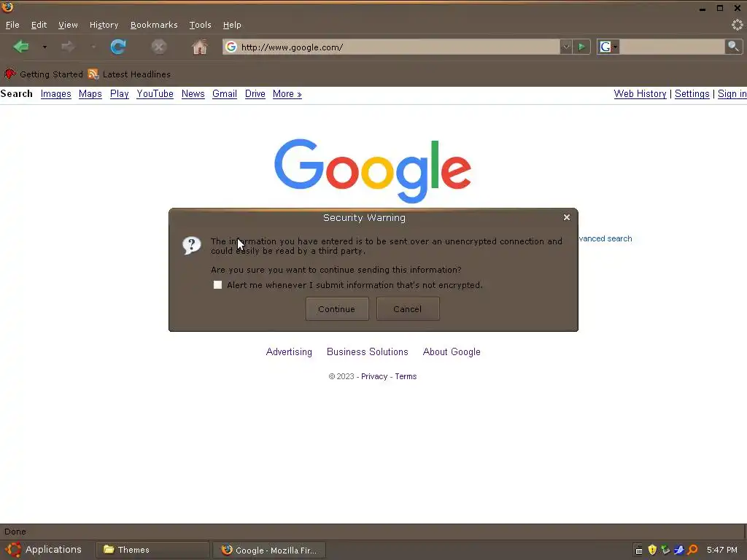This screenshot has height=560, width=747.
Task: Select the Google - Mozilla Firefox taskbar button
Action: tap(269, 550)
